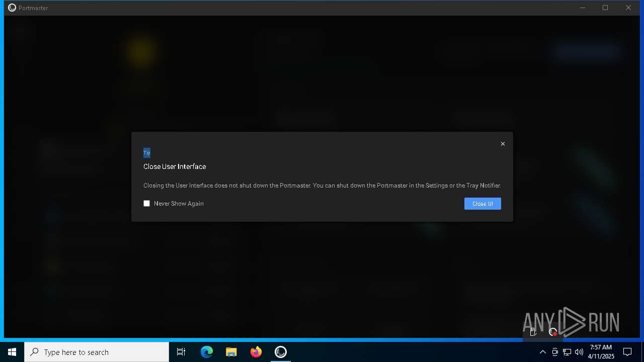The height and width of the screenshot is (362, 644).
Task: Click the 'Close User Interface' heading
Action: pyautogui.click(x=175, y=166)
